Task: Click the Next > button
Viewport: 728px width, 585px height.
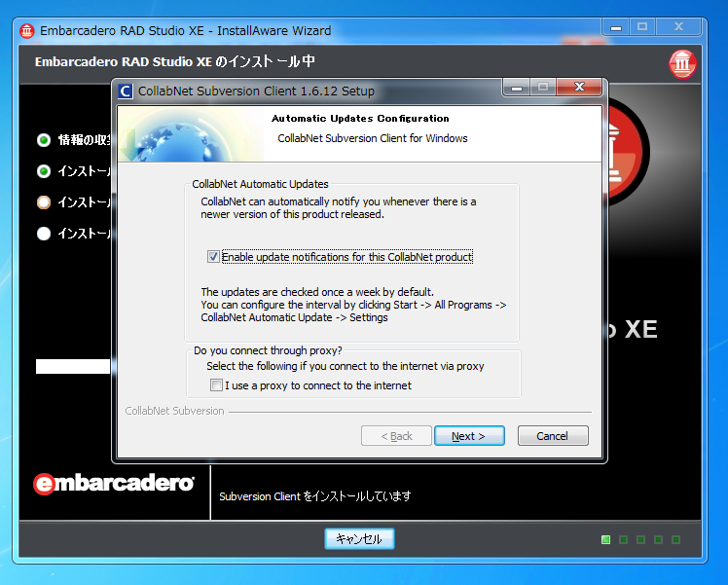Action: [469, 436]
